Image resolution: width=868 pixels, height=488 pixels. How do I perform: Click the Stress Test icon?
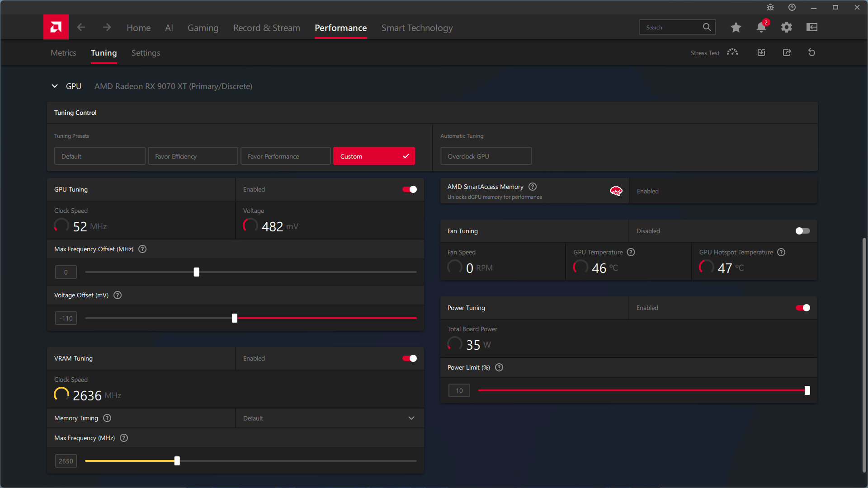tap(732, 52)
